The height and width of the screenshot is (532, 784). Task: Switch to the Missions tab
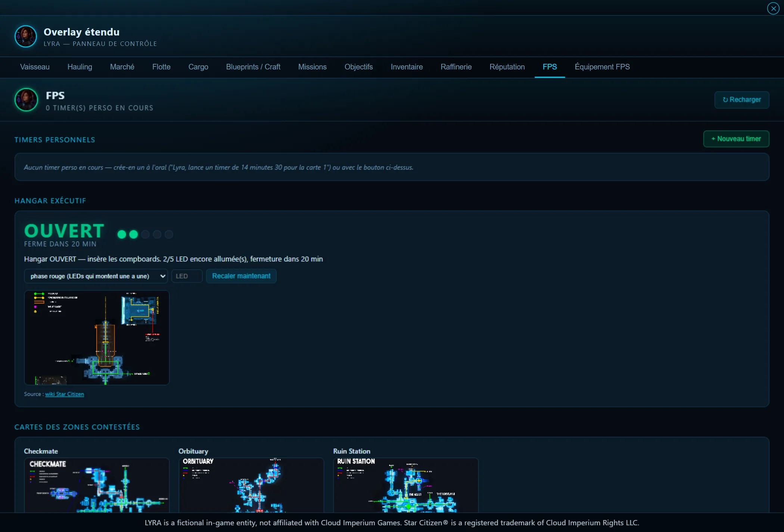pyautogui.click(x=312, y=67)
